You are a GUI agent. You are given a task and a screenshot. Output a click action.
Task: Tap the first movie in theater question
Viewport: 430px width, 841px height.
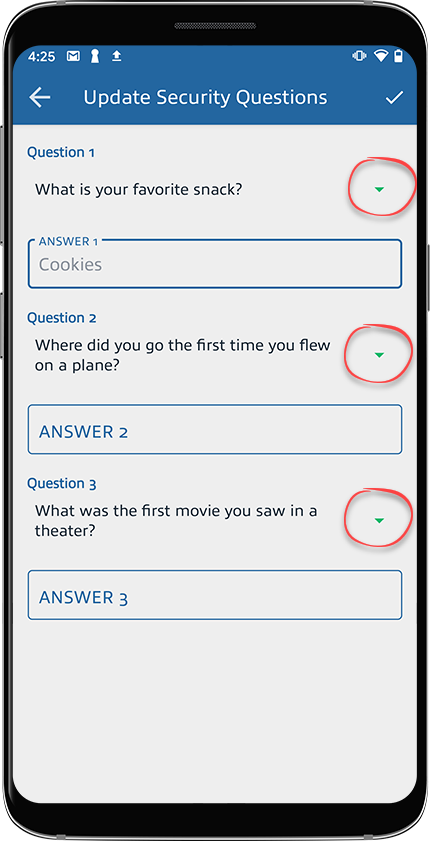pos(176,520)
